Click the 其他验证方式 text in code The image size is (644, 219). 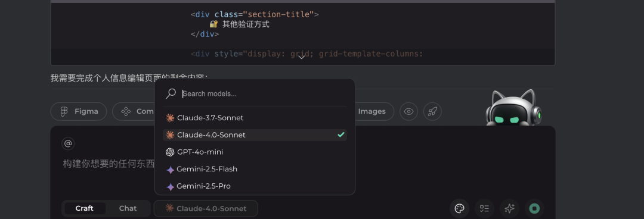(x=246, y=24)
